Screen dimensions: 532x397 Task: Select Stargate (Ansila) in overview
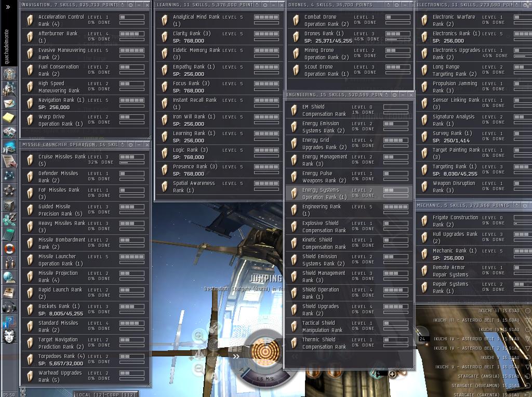[488, 376]
